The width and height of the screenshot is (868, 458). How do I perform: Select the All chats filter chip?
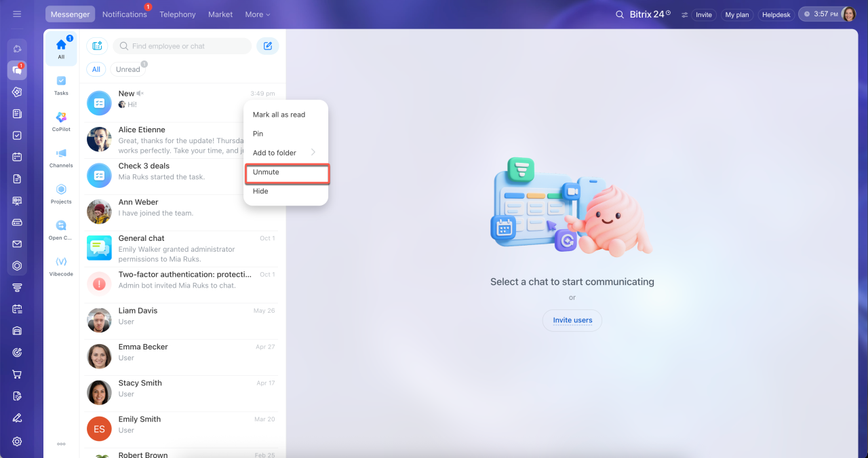[96, 69]
